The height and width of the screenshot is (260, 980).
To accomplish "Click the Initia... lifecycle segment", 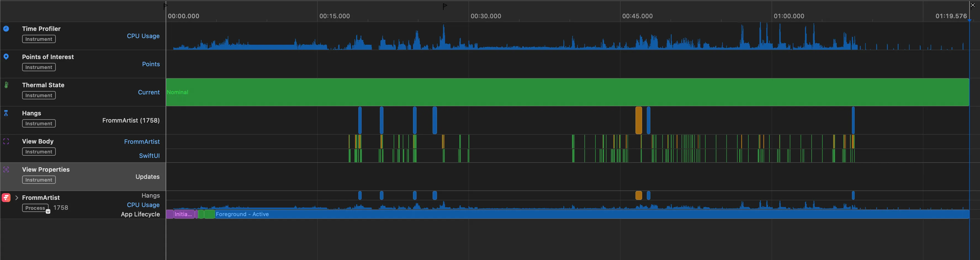I will pos(184,214).
